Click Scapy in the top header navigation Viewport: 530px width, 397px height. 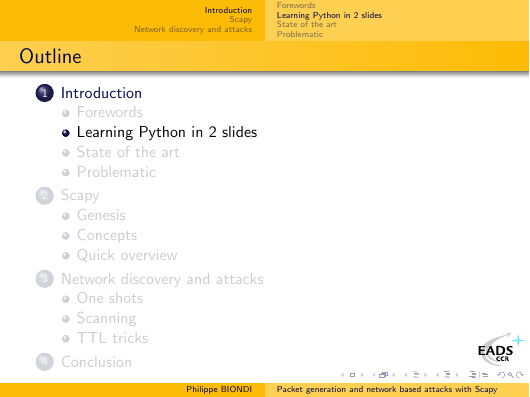pos(241,20)
